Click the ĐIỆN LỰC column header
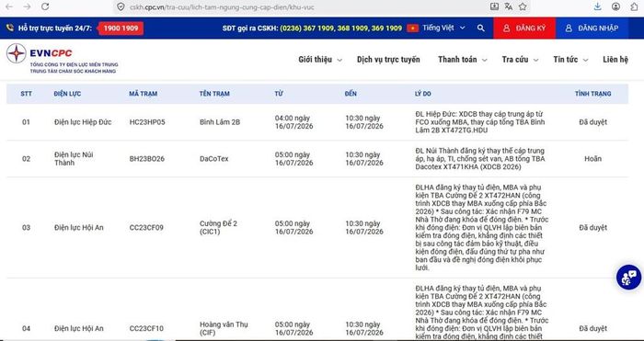644x341 pixels. pyautogui.click(x=67, y=94)
